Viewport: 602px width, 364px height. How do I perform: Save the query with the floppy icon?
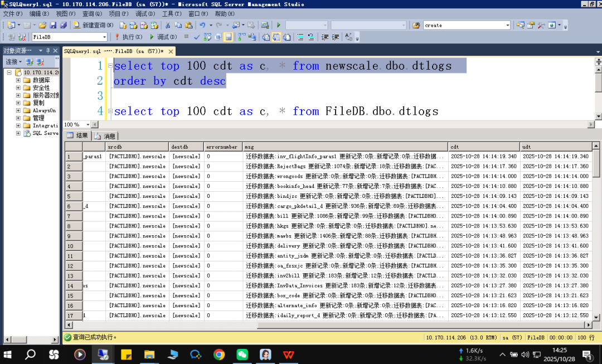(53, 25)
